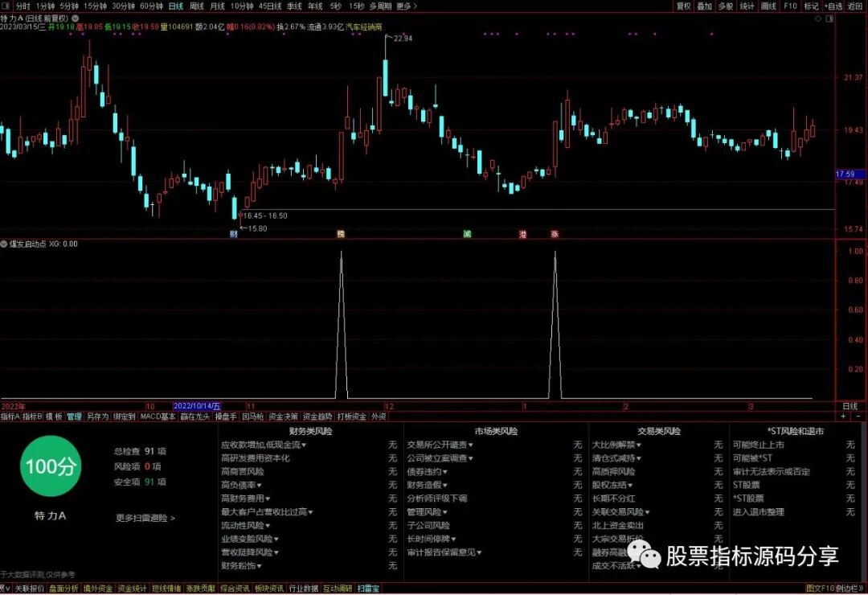Screen dimensions: 868x595
Task: Select the MACD基本 indicator template
Action: tap(158, 416)
